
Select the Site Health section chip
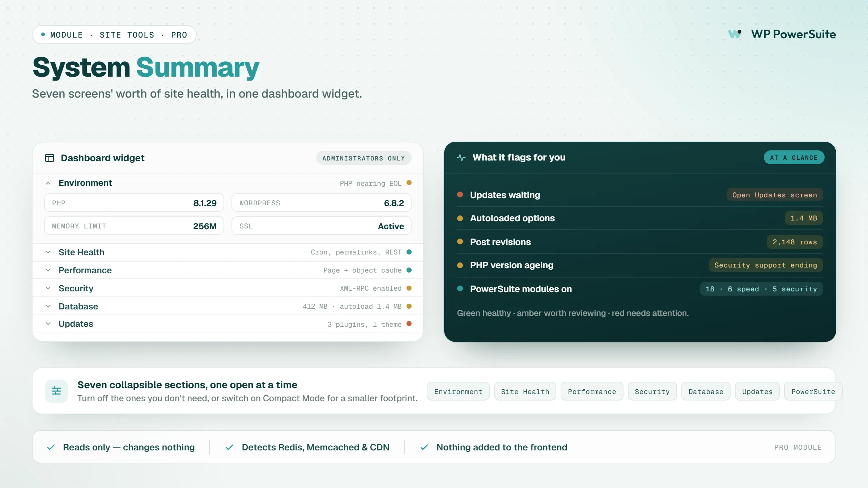pyautogui.click(x=525, y=391)
